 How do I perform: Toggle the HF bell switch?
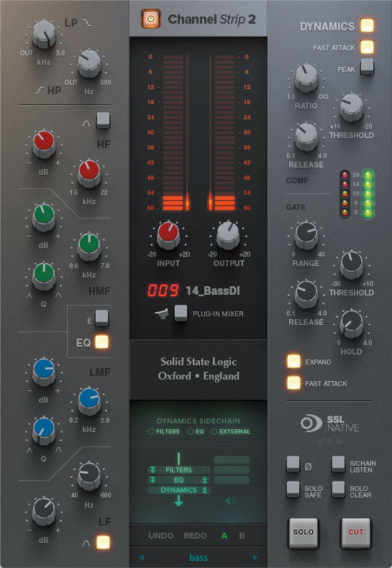point(104,121)
